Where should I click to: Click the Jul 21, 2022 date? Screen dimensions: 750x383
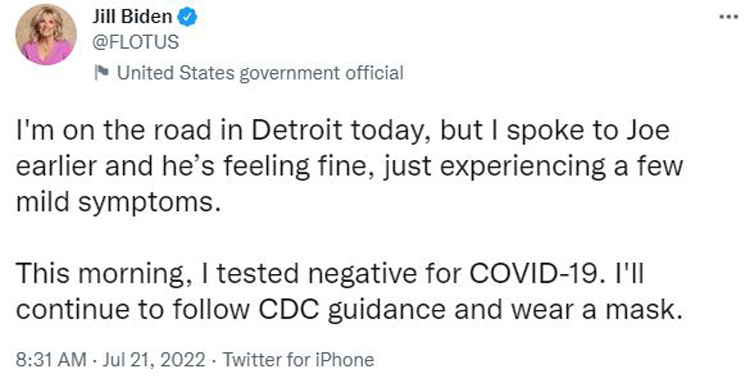click(154, 359)
